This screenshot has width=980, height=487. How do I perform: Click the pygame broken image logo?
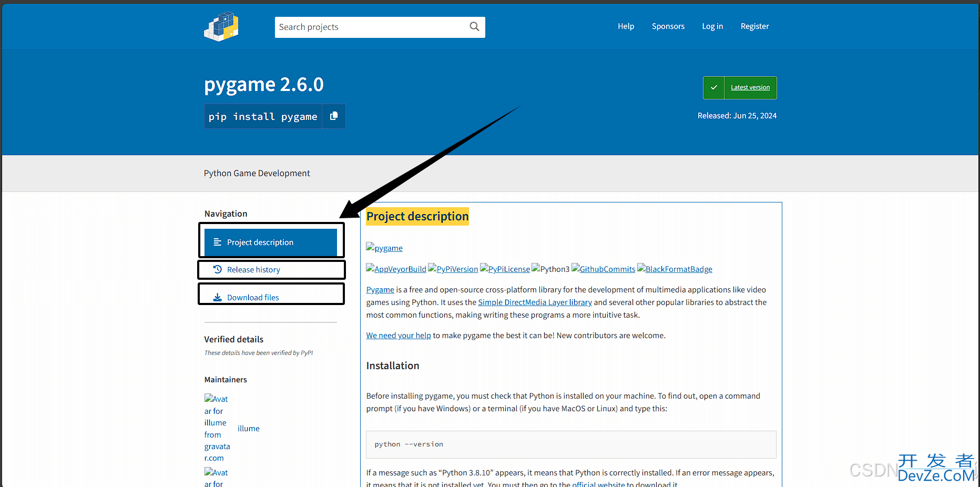pyautogui.click(x=384, y=248)
